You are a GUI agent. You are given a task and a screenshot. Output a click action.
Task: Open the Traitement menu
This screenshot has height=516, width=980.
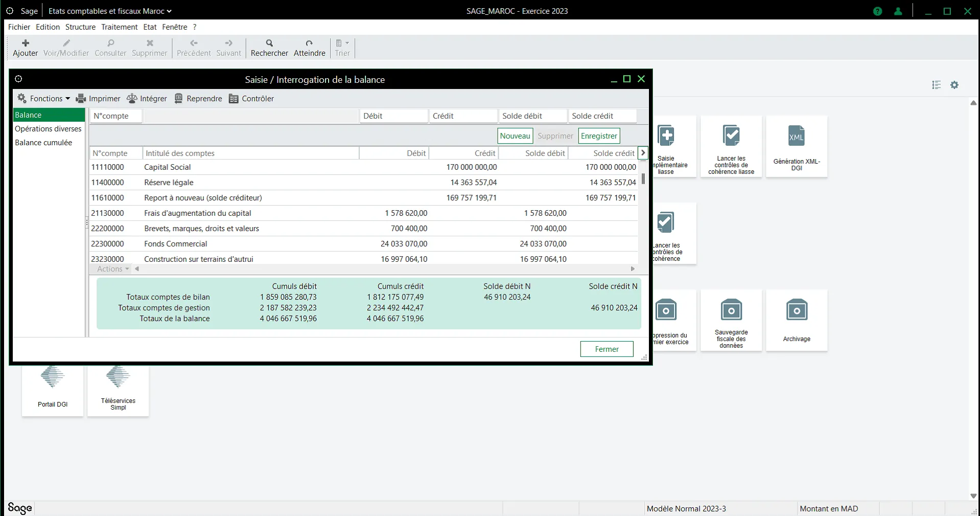click(119, 27)
